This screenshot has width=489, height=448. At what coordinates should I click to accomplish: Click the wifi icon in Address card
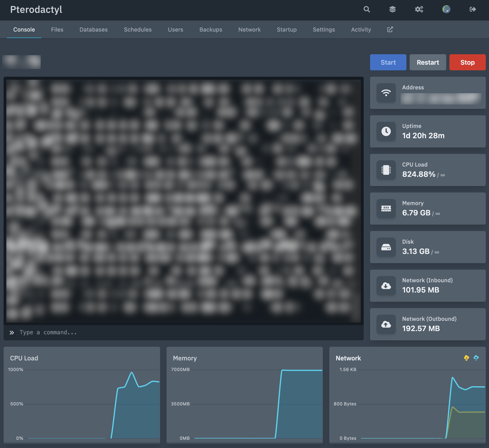coord(386,93)
